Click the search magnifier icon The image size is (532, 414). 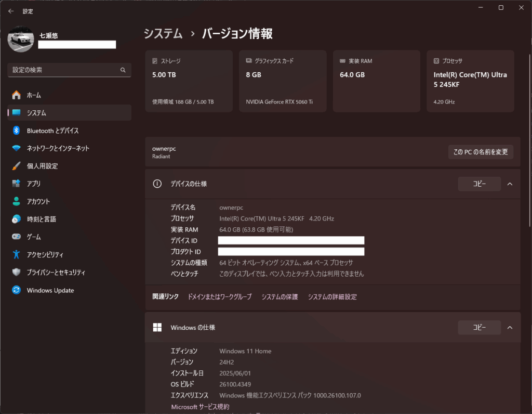[x=123, y=70]
